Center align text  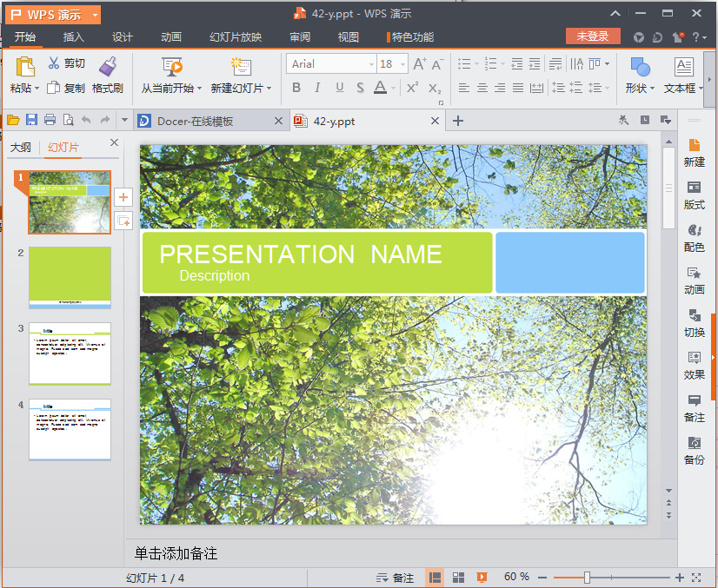click(482, 88)
